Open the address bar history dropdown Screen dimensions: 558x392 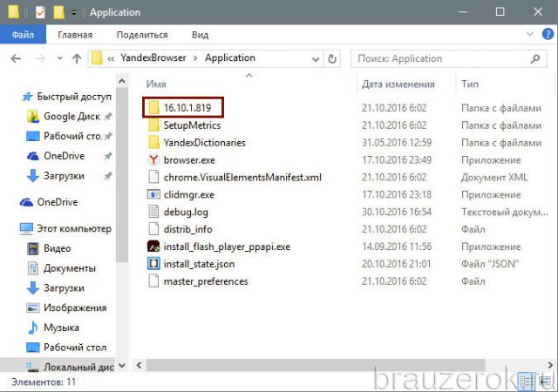pyautogui.click(x=314, y=58)
